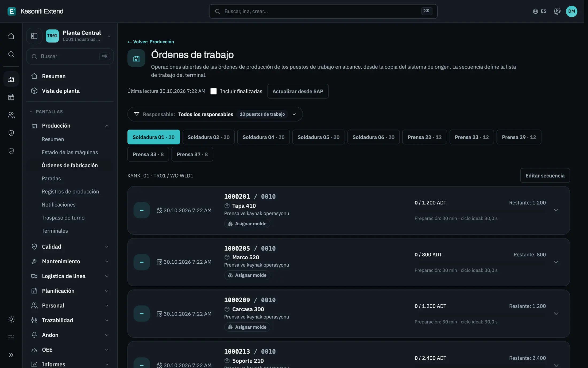Open list-lines icon in left rail
Viewport: 588px width, 368px height.
point(11,337)
